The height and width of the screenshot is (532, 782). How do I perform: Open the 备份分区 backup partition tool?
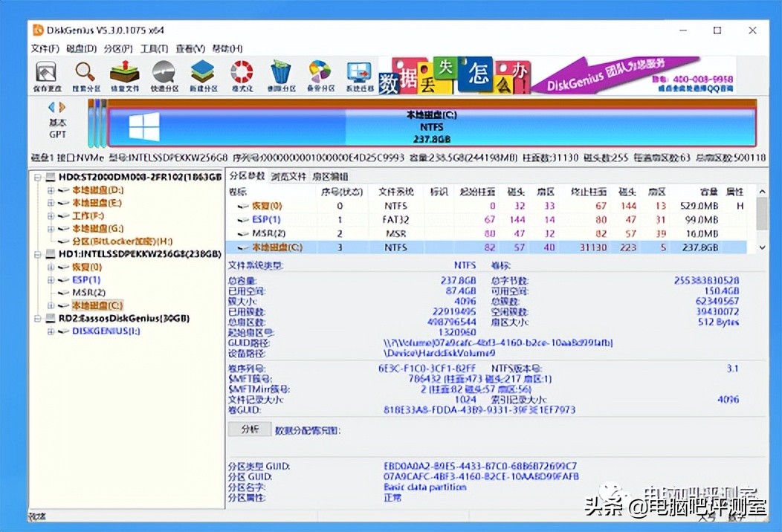(320, 74)
